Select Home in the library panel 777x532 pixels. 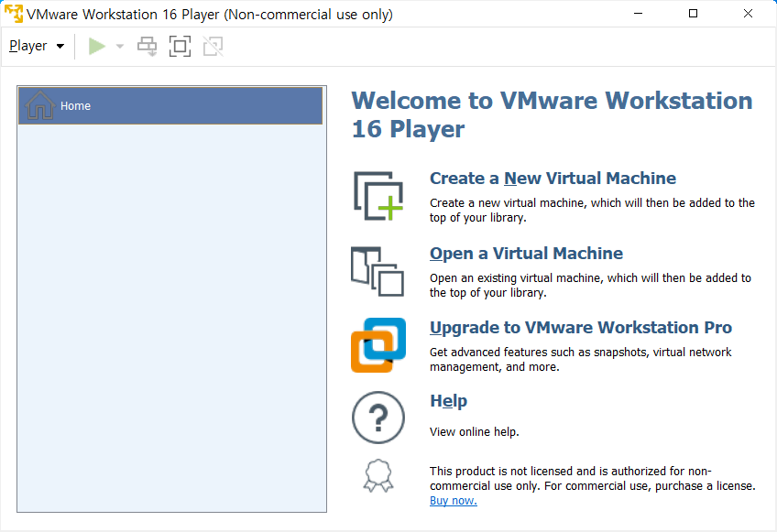[x=170, y=105]
